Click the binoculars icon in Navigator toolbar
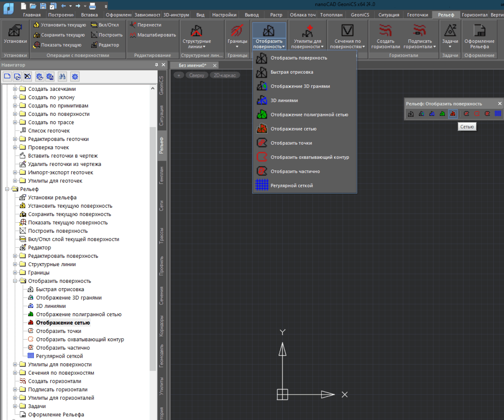The height and width of the screenshot is (420, 504). (62, 77)
